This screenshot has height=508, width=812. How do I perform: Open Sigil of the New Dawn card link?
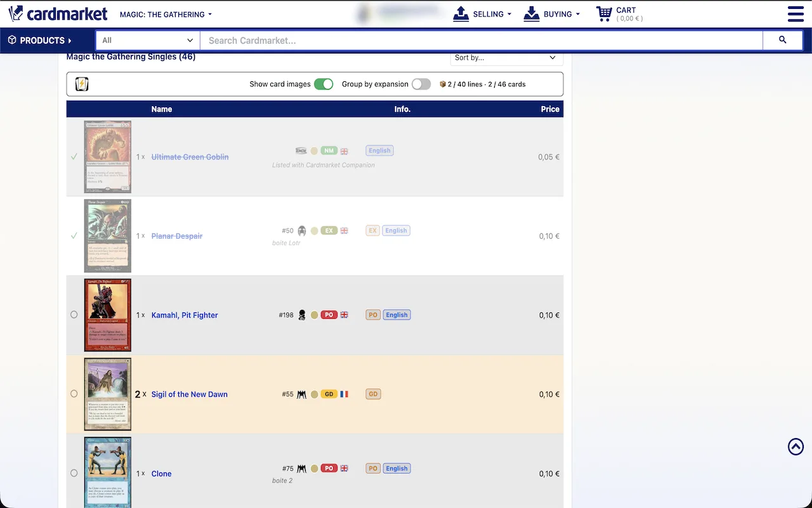coord(190,394)
